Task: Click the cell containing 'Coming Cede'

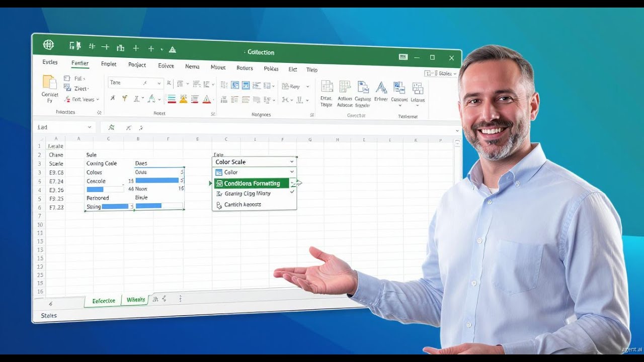Action: pos(102,163)
